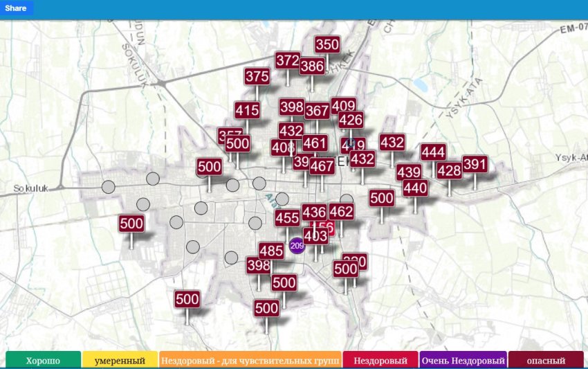Click the green Хорошо legend swatch
This screenshot has height=369, width=588.
(x=43, y=361)
